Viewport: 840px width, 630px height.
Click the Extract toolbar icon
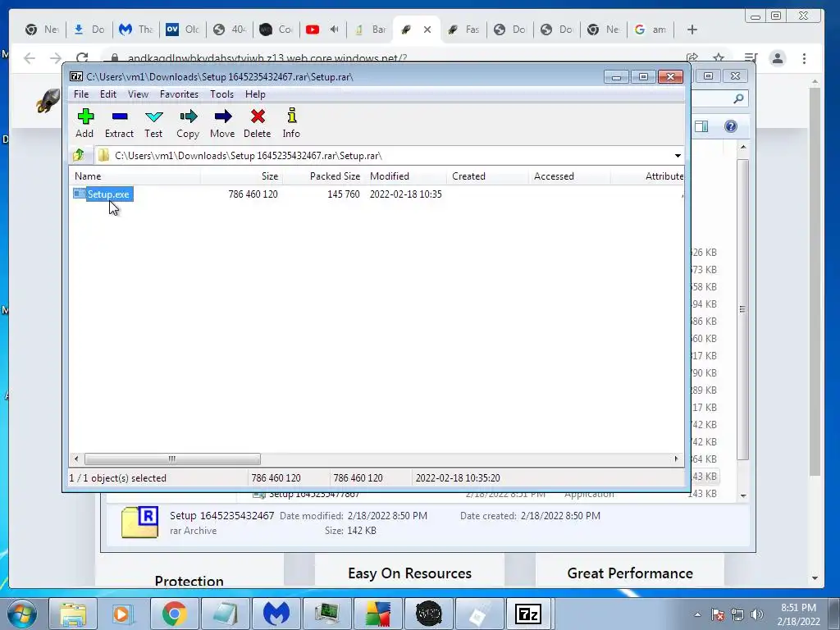[x=119, y=123]
